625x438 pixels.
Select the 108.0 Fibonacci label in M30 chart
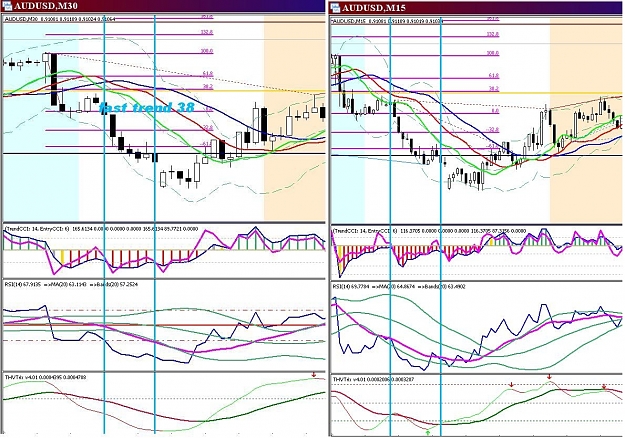(207, 51)
